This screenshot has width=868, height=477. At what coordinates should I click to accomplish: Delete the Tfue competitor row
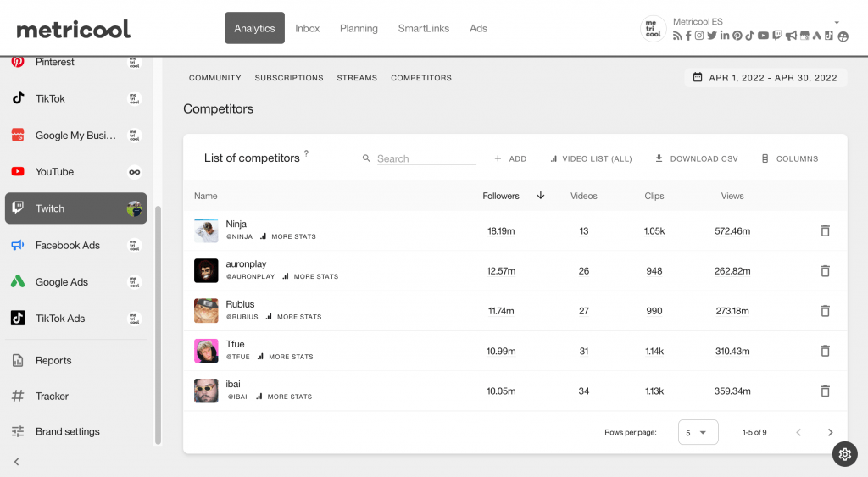pyautogui.click(x=825, y=351)
